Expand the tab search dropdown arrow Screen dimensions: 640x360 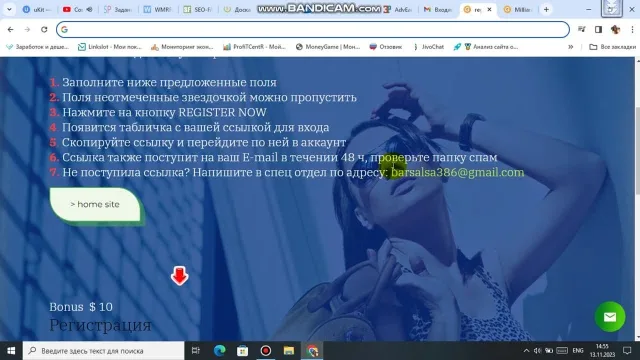tap(9, 9)
